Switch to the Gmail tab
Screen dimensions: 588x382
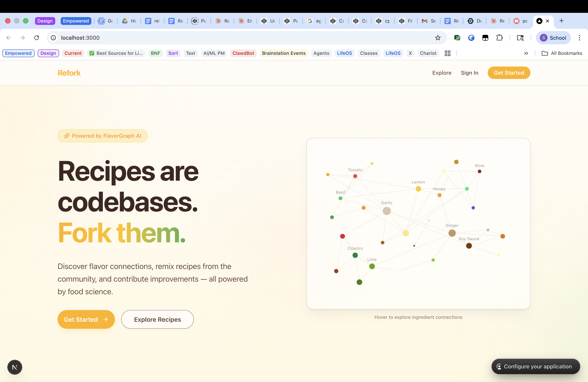pyautogui.click(x=429, y=21)
